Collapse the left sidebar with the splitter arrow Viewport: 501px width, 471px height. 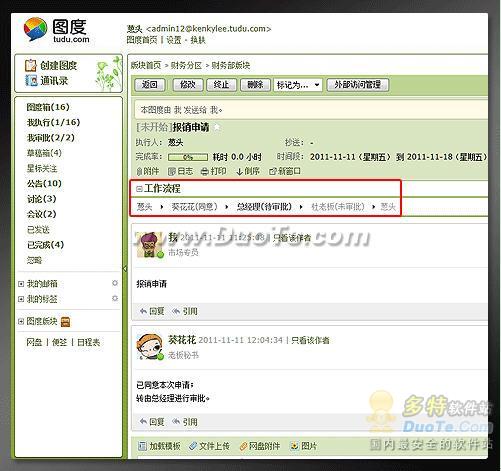[125, 269]
